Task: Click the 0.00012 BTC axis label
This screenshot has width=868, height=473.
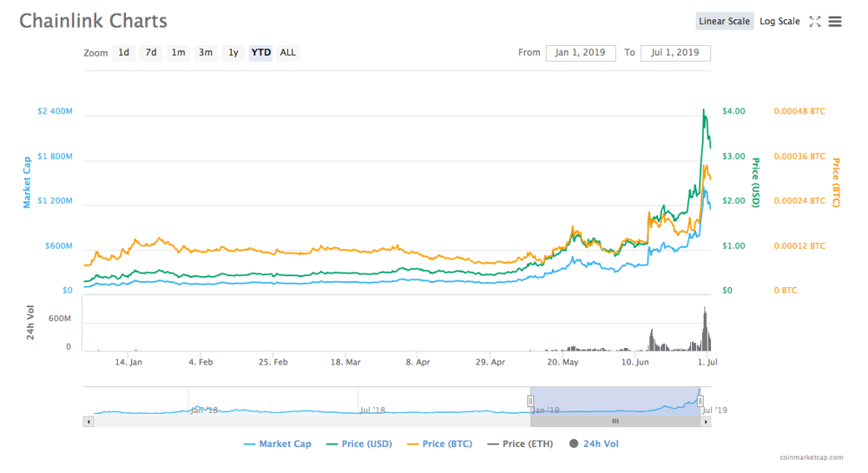Action: pyautogui.click(x=799, y=246)
